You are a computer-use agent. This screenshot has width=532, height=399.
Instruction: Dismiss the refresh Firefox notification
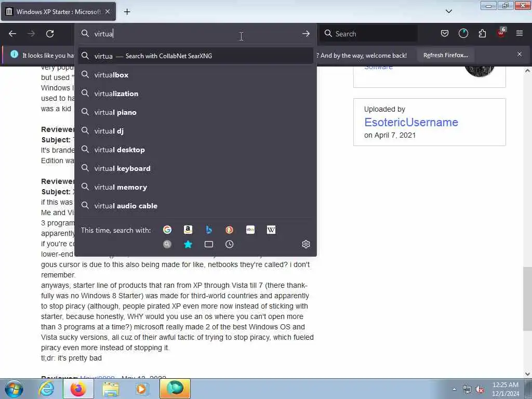tap(520, 54)
